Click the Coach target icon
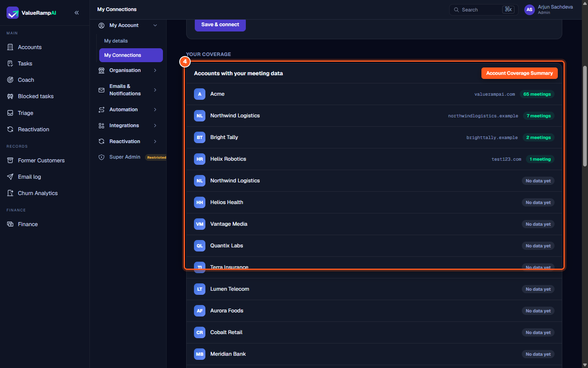The image size is (588, 368). coord(10,80)
